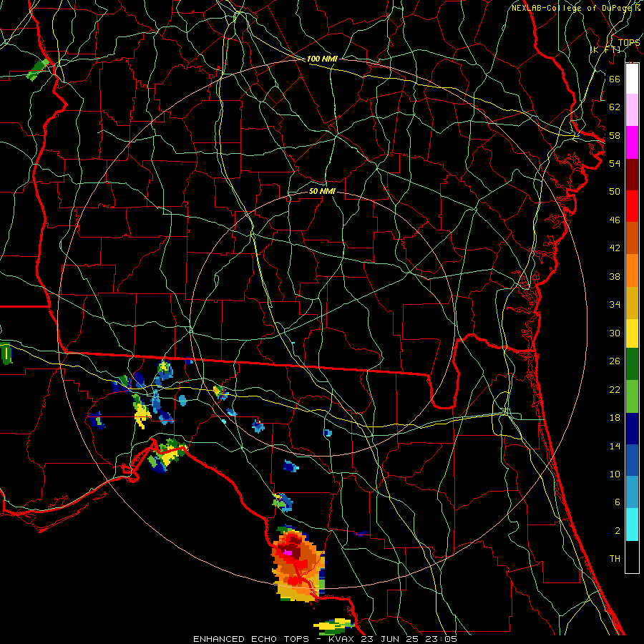Click the navy blue swatch between 14 and 18
The image size is (644, 644).
point(632,429)
